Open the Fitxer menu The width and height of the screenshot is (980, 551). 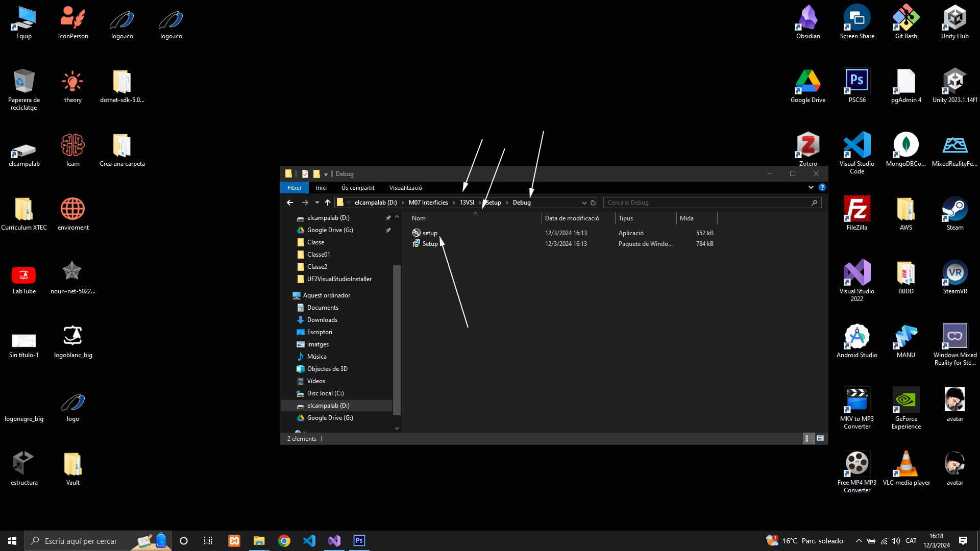click(295, 188)
